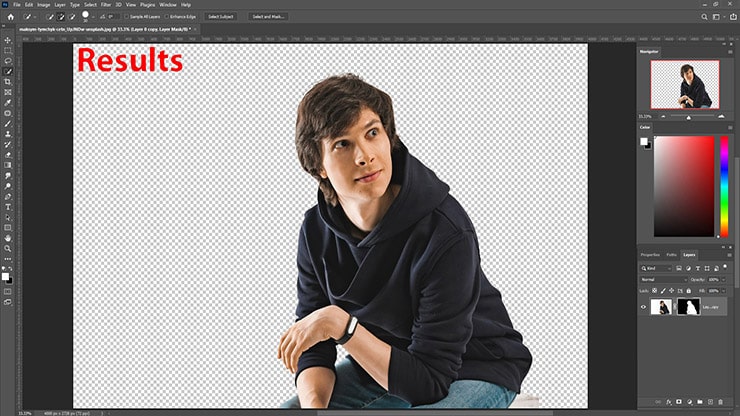Open the Fill value dropdown arrow
Screen dimensions: 740x416
coord(723,291)
